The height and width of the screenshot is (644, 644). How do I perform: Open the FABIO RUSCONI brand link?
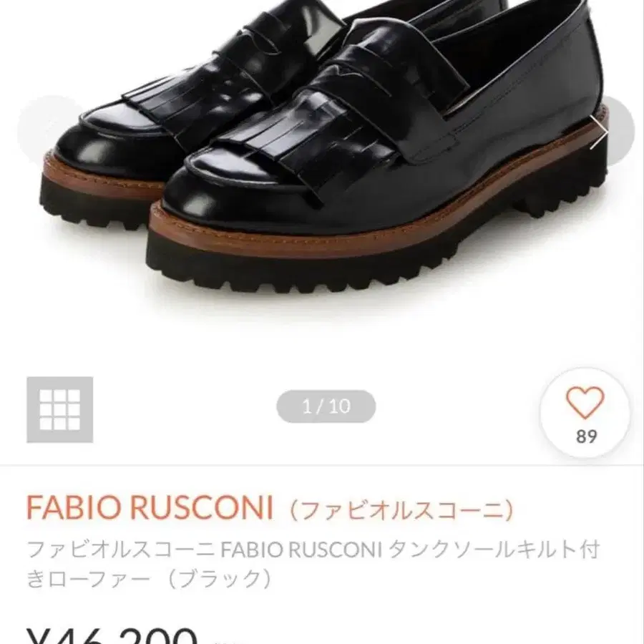150,507
